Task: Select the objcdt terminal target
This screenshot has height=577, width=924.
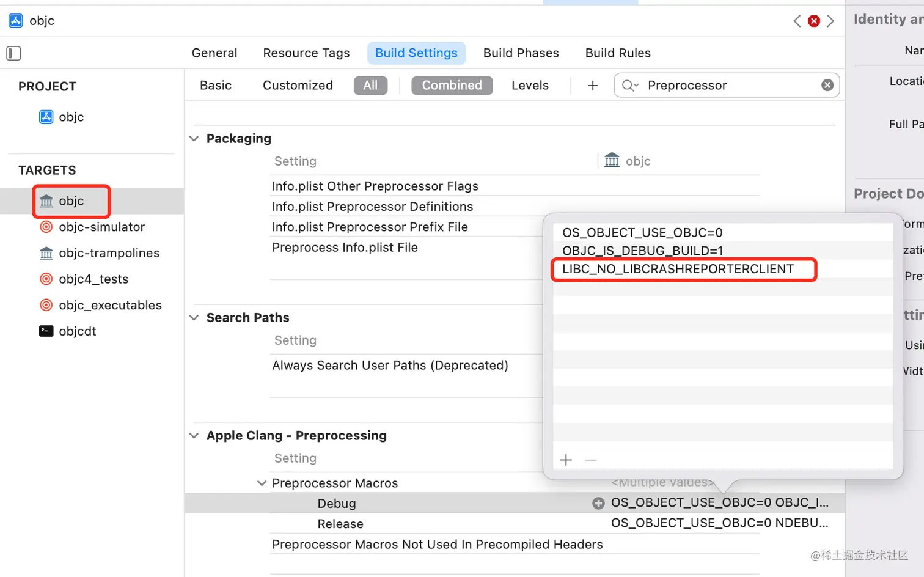Action: (x=78, y=331)
